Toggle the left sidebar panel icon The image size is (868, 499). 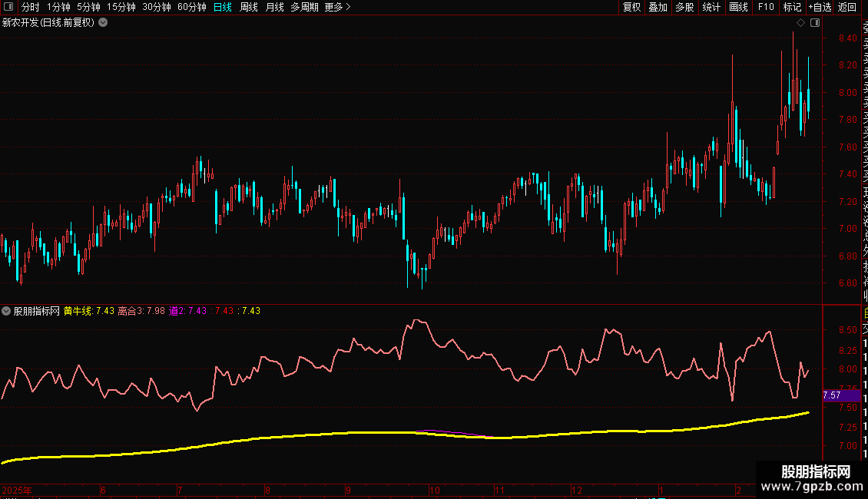tap(8, 7)
